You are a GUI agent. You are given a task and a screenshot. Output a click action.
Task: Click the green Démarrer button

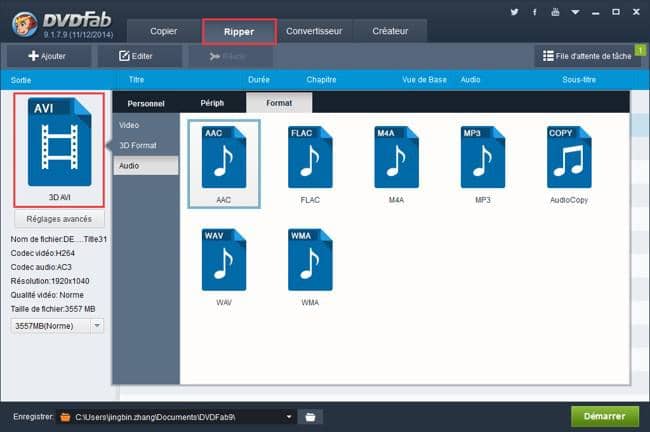[x=605, y=416]
